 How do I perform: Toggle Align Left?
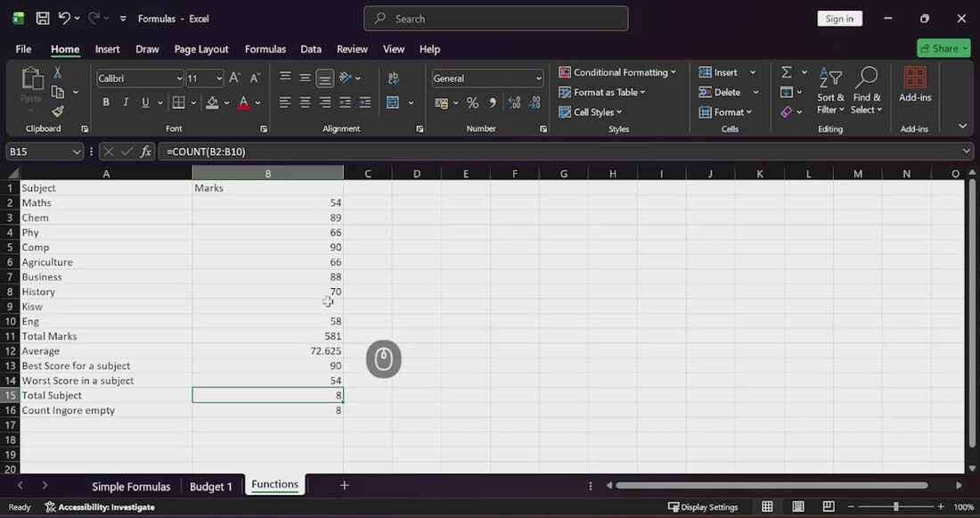click(x=285, y=102)
